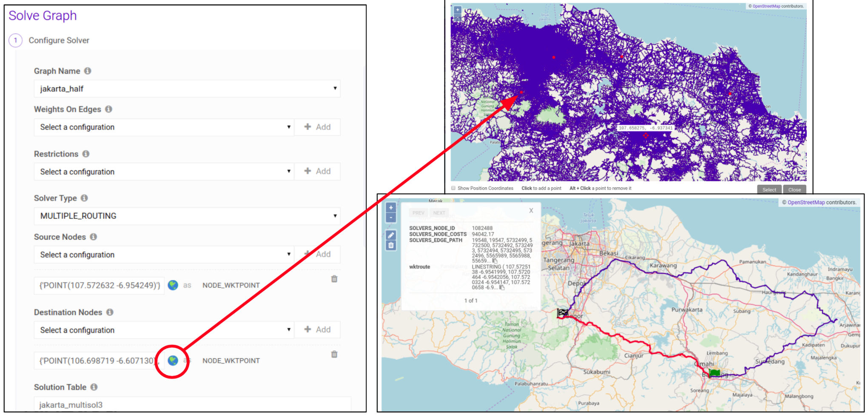The image size is (868, 415).
Task: Copy the SOLVERS_EDGE_PATH value
Action: coord(495,261)
